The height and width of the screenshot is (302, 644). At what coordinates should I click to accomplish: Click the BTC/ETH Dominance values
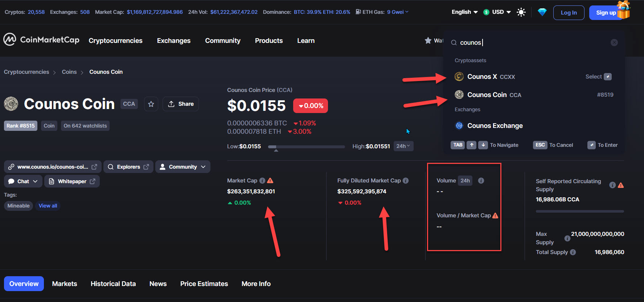pos(322,12)
